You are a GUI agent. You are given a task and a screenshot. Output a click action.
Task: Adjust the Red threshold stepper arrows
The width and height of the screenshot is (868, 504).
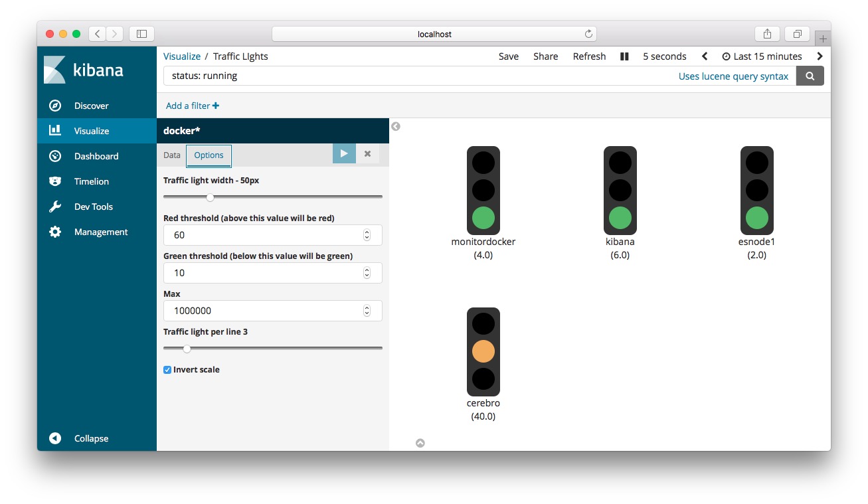tap(367, 235)
